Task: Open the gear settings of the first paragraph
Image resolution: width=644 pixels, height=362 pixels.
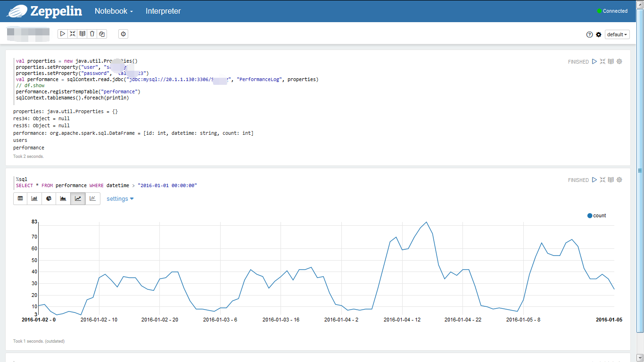Action: [619, 61]
